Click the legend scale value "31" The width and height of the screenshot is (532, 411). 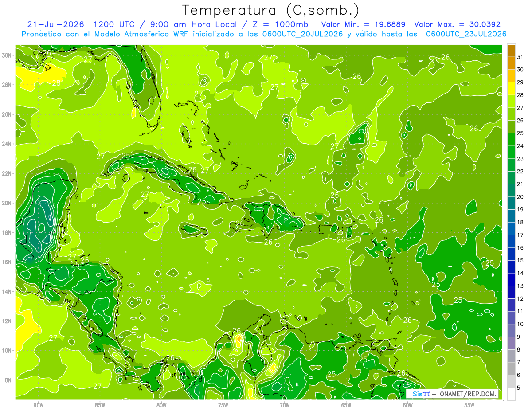click(520, 57)
